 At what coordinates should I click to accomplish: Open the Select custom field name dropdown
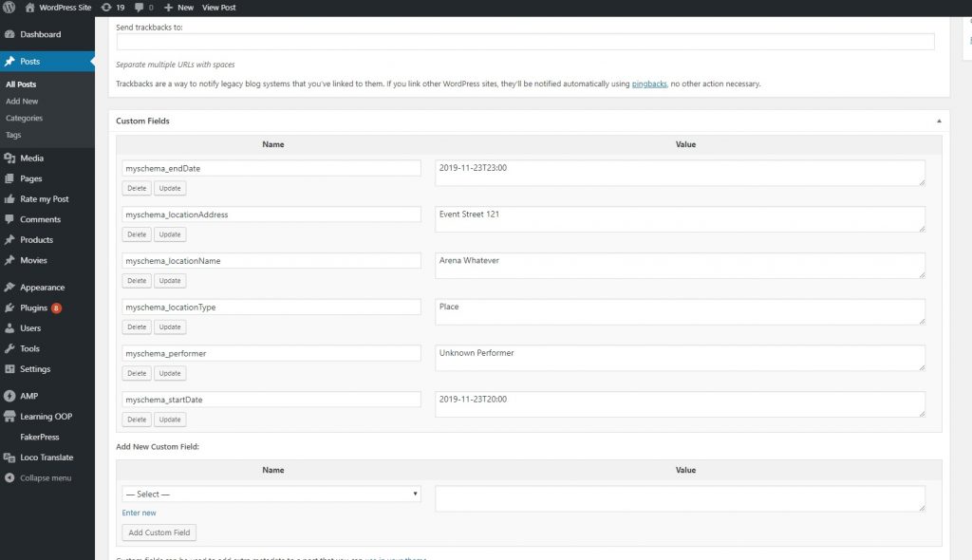tap(271, 495)
